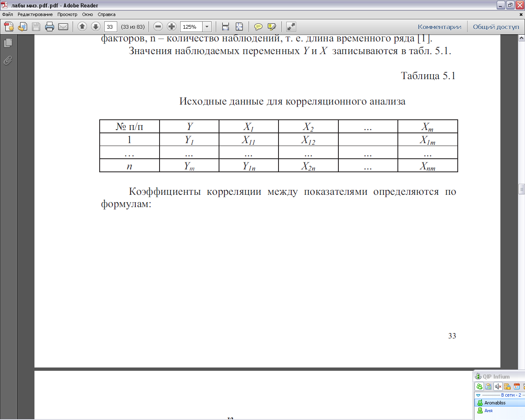
Task: Open the Окно menu
Action: pyautogui.click(x=87, y=14)
